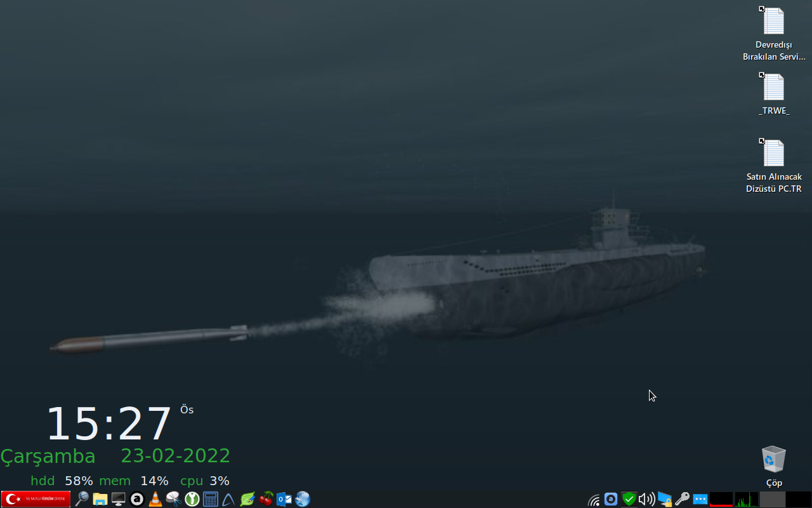Launch the blue globe browser icon
This screenshot has width=812, height=508.
tap(303, 499)
